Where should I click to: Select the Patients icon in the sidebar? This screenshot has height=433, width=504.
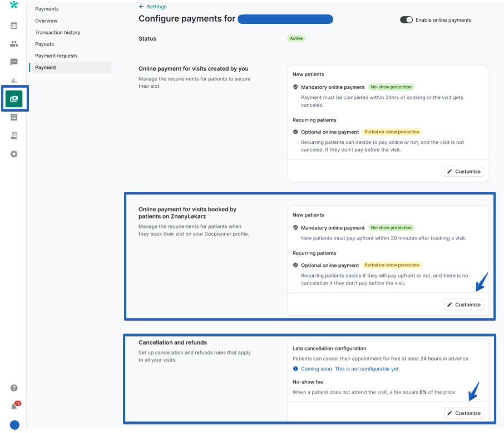pyautogui.click(x=14, y=44)
